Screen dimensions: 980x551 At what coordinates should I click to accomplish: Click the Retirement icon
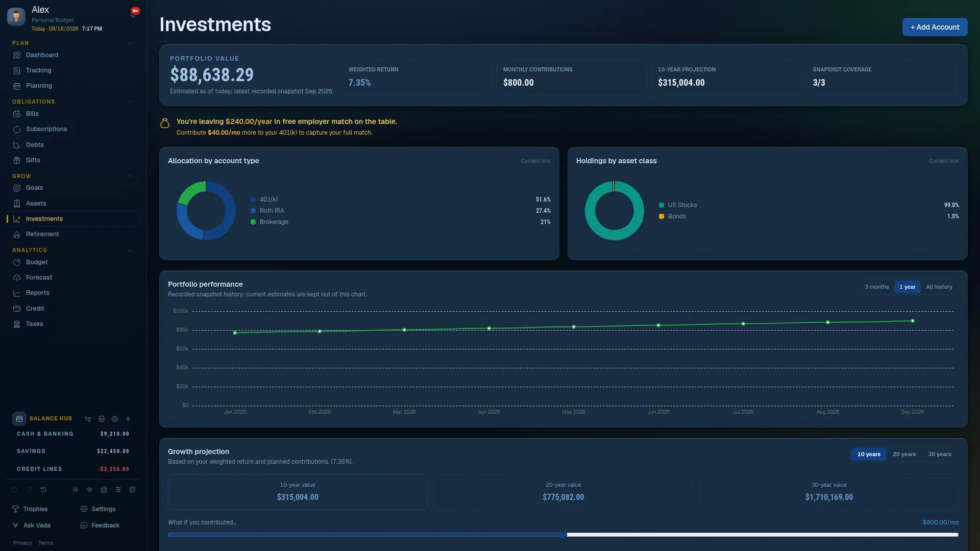pos(17,234)
